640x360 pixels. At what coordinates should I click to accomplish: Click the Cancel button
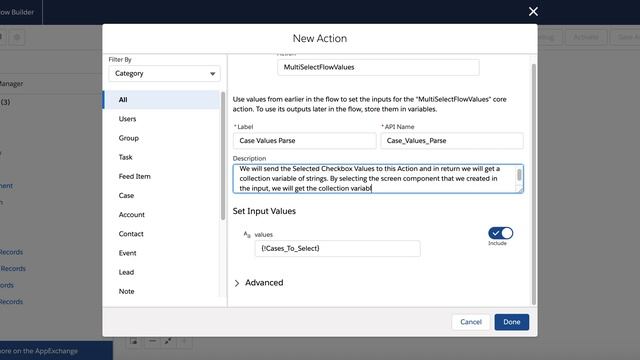[471, 322]
